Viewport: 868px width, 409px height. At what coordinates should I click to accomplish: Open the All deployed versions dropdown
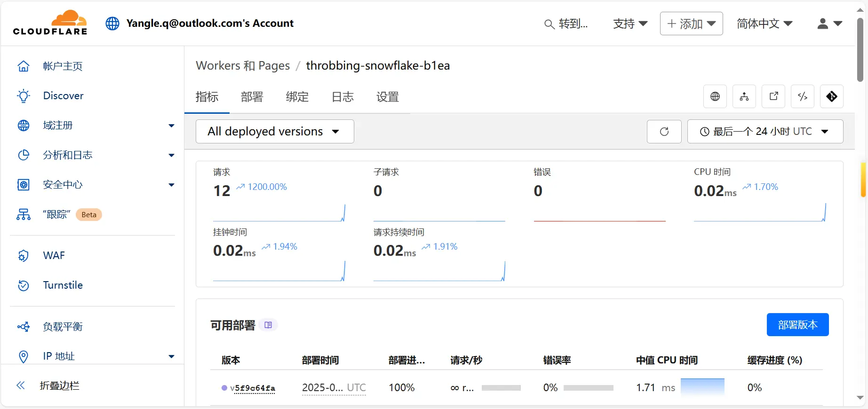point(275,132)
